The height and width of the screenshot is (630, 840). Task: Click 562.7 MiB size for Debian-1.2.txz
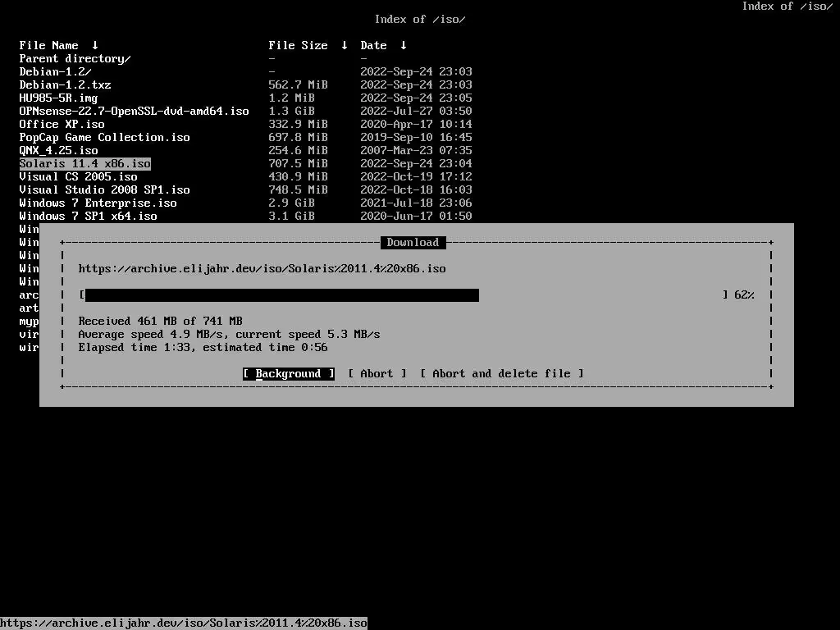298,84
